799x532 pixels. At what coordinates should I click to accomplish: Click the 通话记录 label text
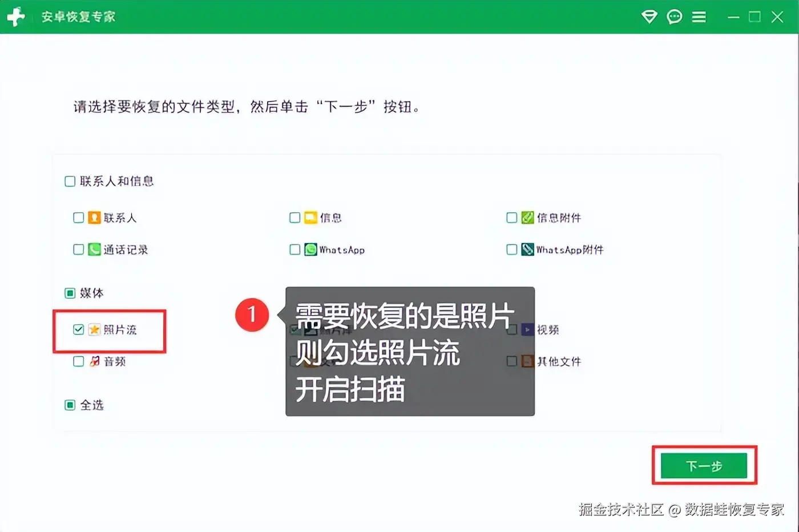(x=126, y=249)
